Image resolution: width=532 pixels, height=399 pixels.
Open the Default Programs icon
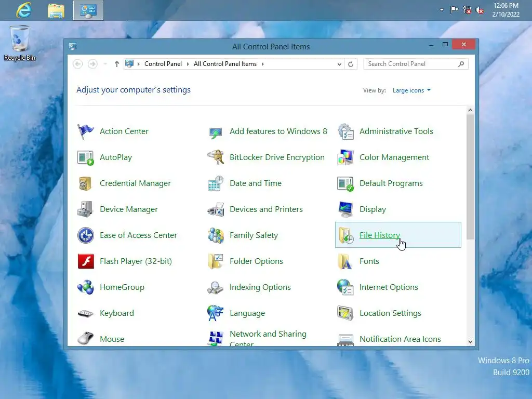(x=345, y=183)
